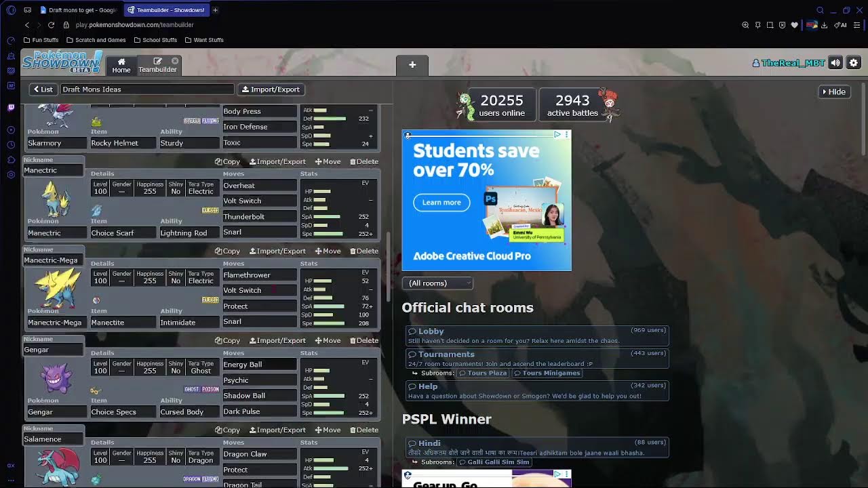Image resolution: width=868 pixels, height=488 pixels.
Task: Open the Home tab in Showdown
Action: (121, 65)
